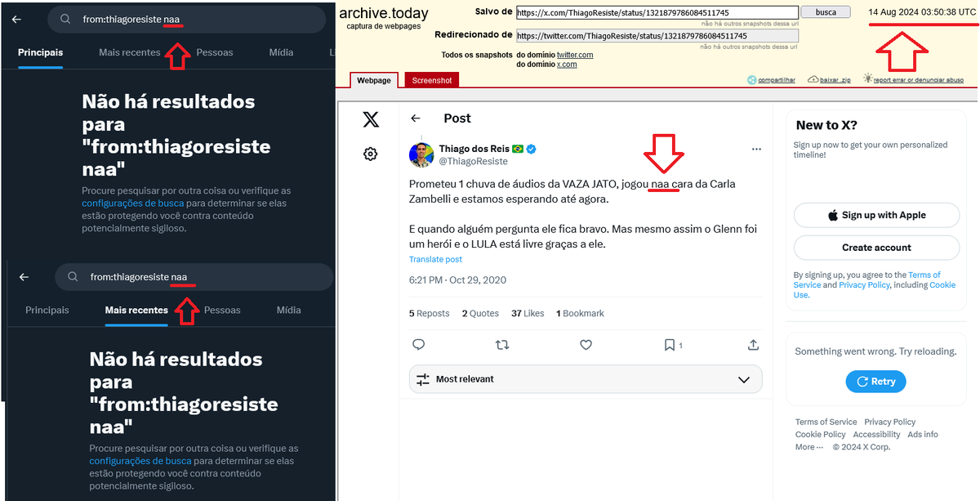
Task: Switch to archive Screenshot tab
Action: click(x=432, y=80)
